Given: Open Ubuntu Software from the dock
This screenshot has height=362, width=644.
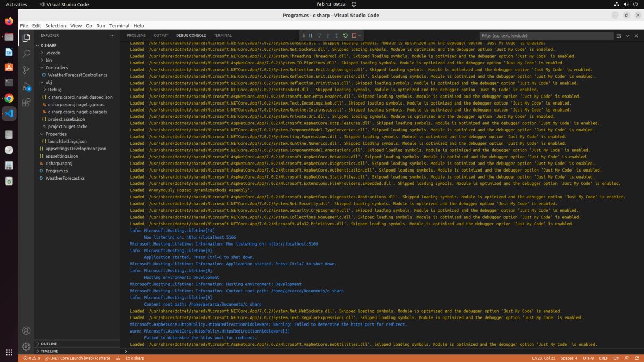Looking at the screenshot, I should point(9,68).
